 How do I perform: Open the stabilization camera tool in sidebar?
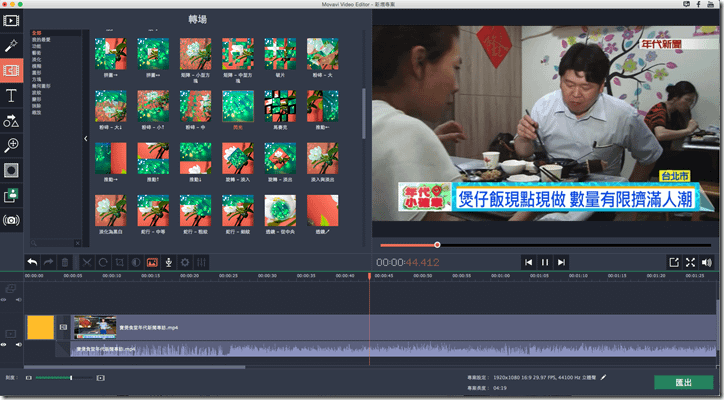tap(11, 220)
